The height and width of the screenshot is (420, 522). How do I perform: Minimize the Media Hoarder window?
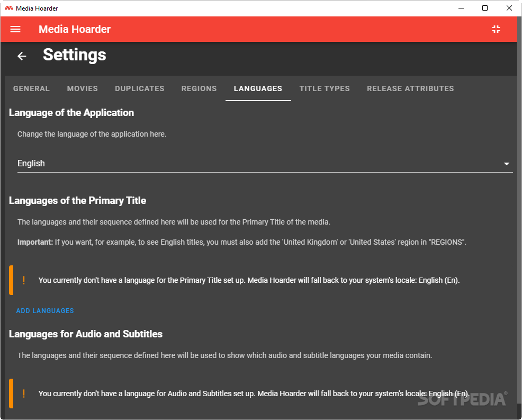pyautogui.click(x=461, y=8)
